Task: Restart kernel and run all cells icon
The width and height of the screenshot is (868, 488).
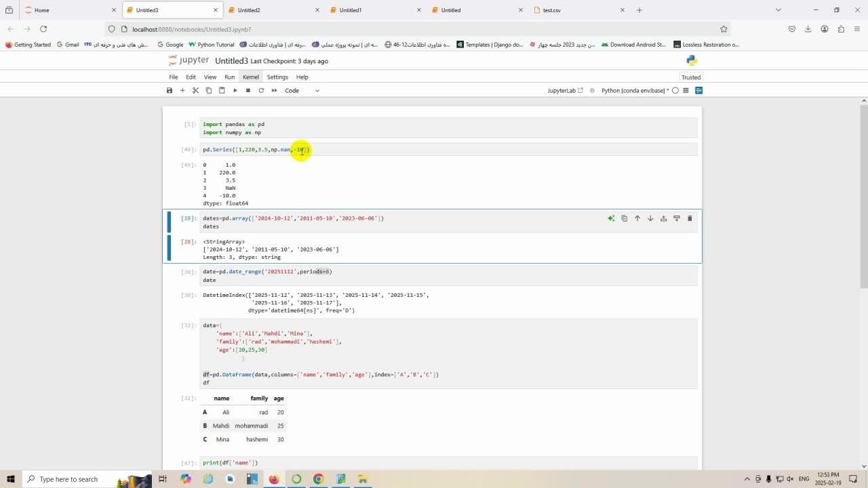Action: pyautogui.click(x=274, y=90)
